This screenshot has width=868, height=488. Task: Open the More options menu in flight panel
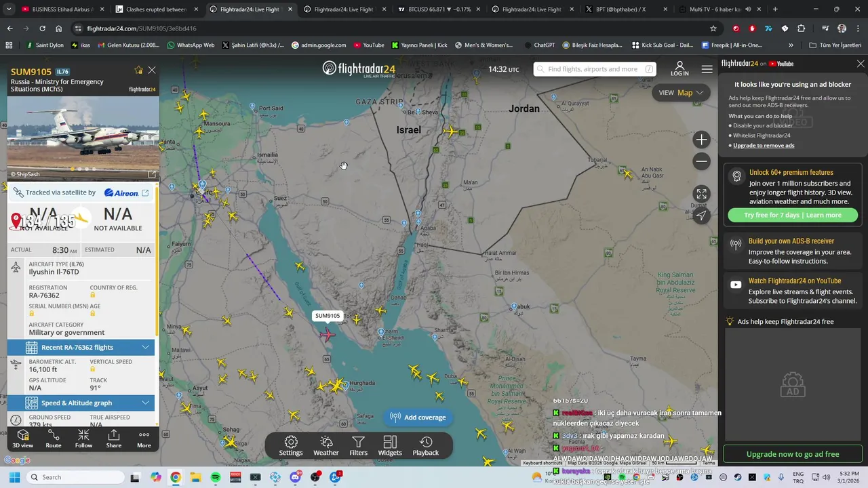tap(144, 439)
